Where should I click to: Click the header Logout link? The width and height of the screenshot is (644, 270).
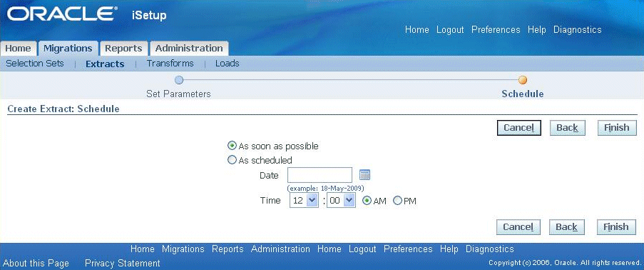click(450, 29)
